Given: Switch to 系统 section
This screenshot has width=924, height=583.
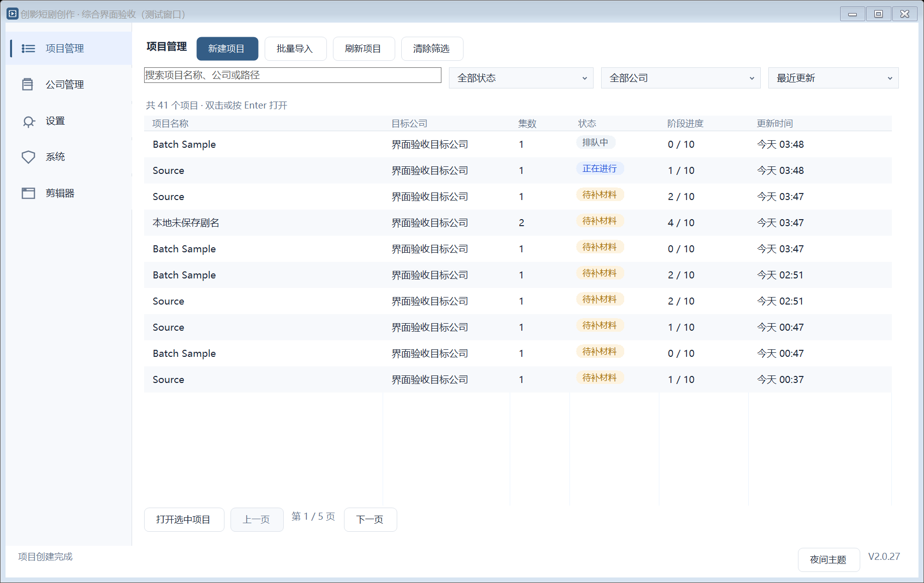Looking at the screenshot, I should (x=69, y=157).
